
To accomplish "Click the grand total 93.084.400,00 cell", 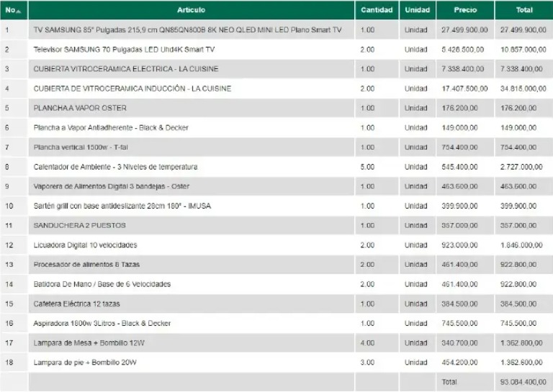I will click(523, 382).
